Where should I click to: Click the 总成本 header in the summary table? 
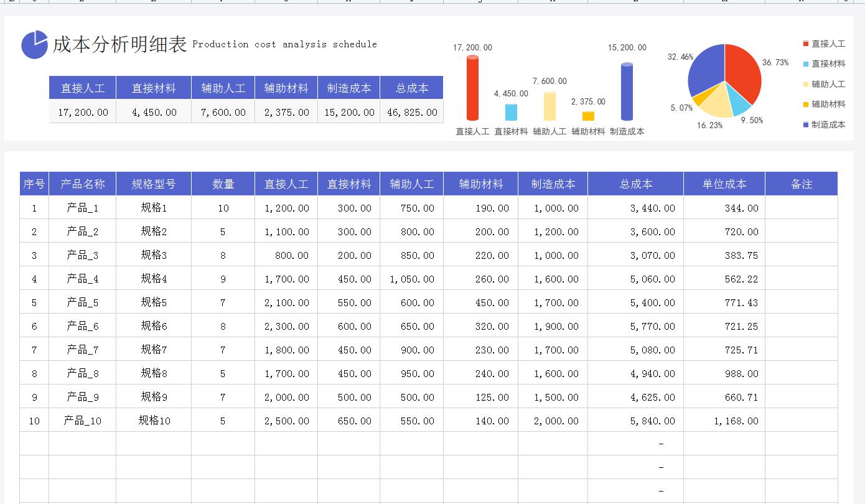(411, 88)
